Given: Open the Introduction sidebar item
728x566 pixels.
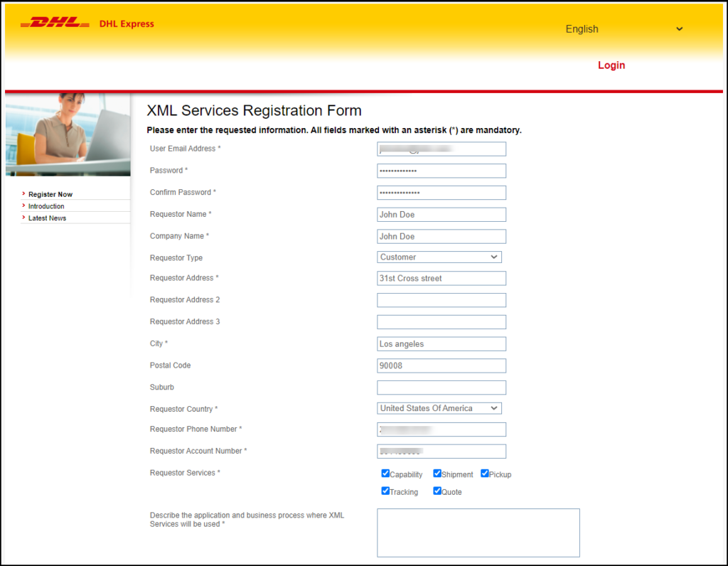Looking at the screenshot, I should click(45, 205).
